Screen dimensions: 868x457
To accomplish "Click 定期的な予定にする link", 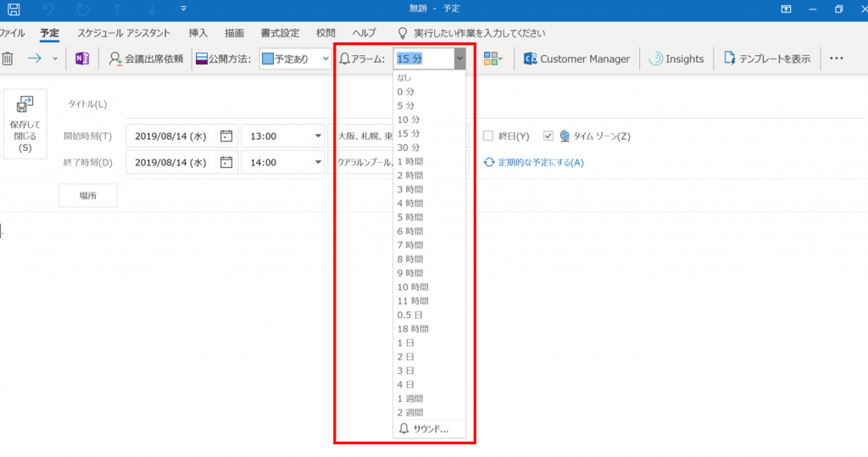I will 534,162.
